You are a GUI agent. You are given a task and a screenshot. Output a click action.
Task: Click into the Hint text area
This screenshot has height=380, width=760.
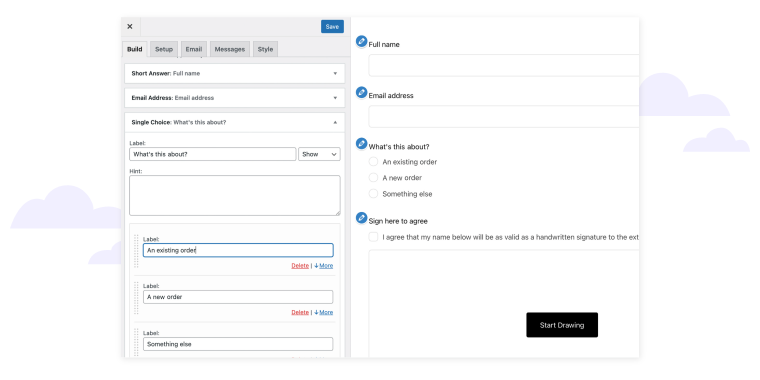pyautogui.click(x=235, y=195)
